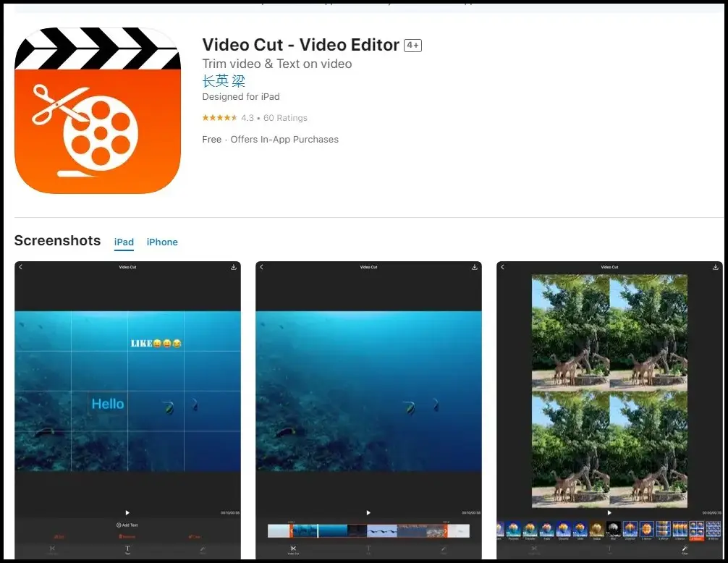Open the screenshot showing the trim timeline strip
The image size is (728, 563).
(368, 410)
